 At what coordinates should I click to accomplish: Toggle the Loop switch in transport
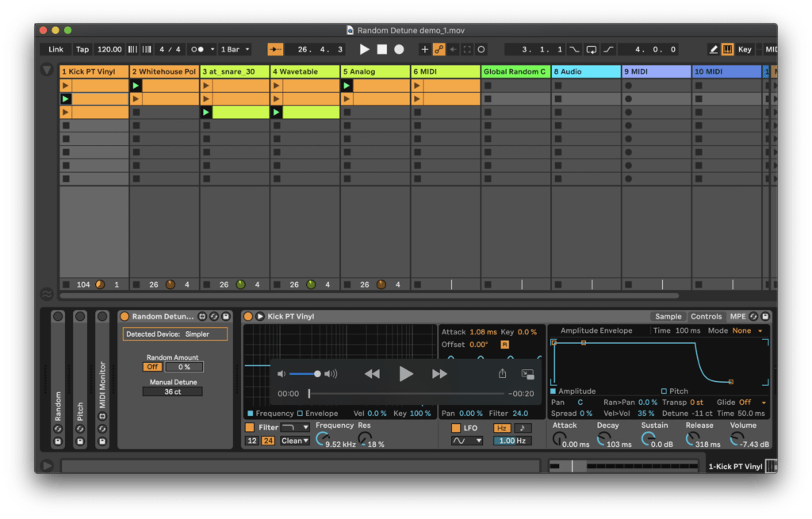pos(591,49)
